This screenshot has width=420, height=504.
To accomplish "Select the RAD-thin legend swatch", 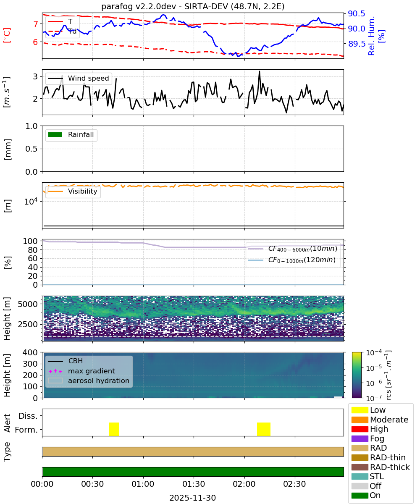I will (x=360, y=457).
